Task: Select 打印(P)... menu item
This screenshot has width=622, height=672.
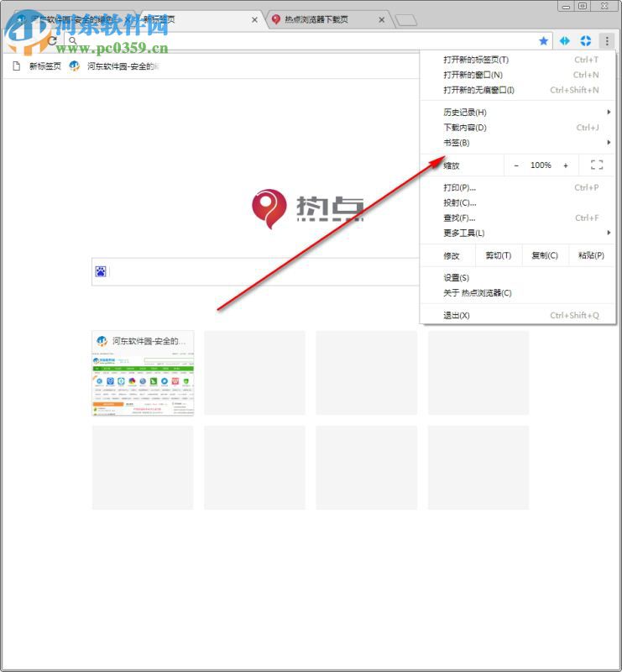Action: pos(517,187)
